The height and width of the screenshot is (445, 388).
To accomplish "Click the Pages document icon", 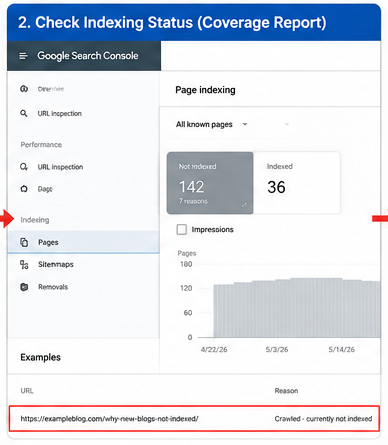I will (24, 242).
